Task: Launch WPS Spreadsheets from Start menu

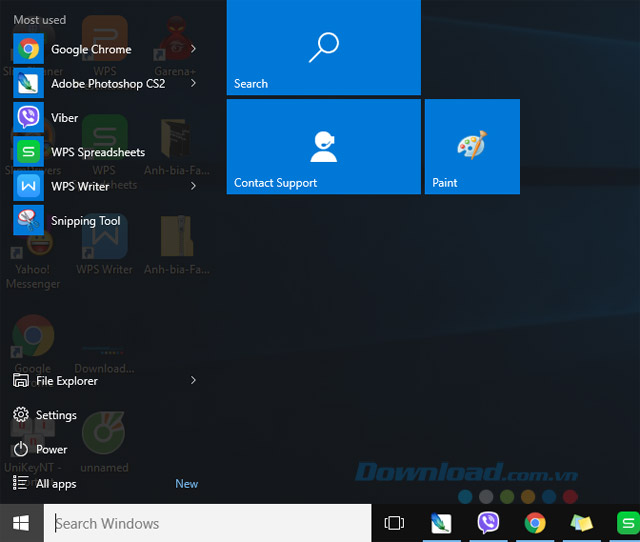Action: pos(97,152)
